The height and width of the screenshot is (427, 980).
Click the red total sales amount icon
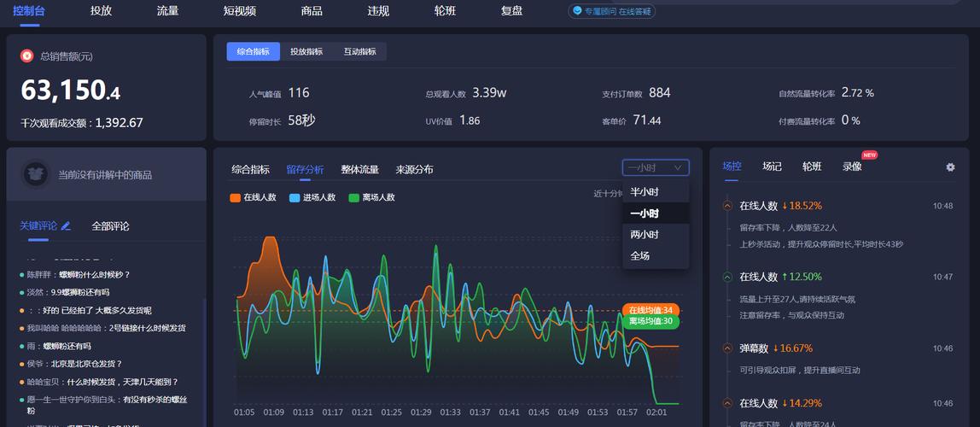[27, 56]
